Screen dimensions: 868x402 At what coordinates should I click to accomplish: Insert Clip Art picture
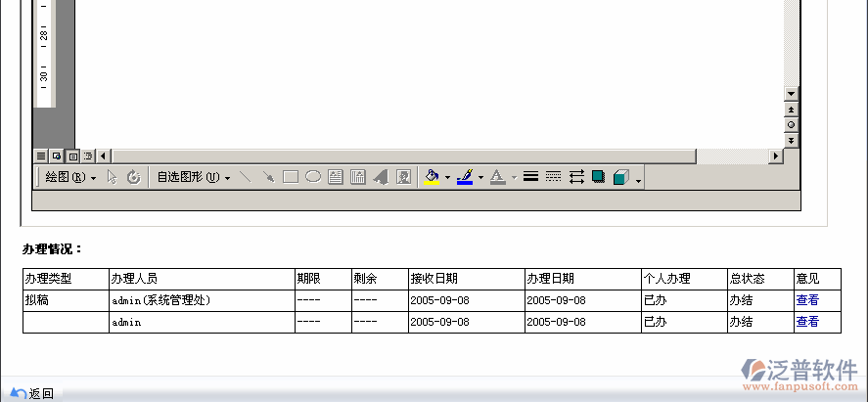tap(403, 177)
